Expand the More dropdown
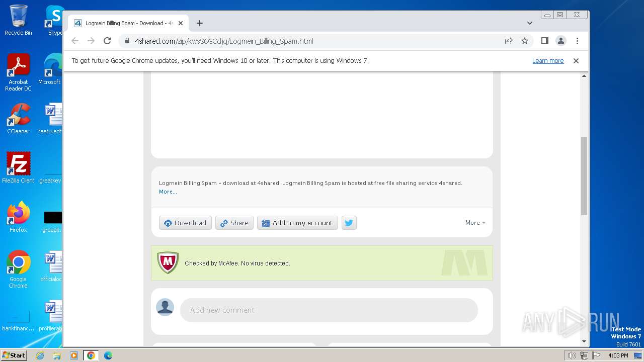This screenshot has height=362, width=644. [x=475, y=223]
